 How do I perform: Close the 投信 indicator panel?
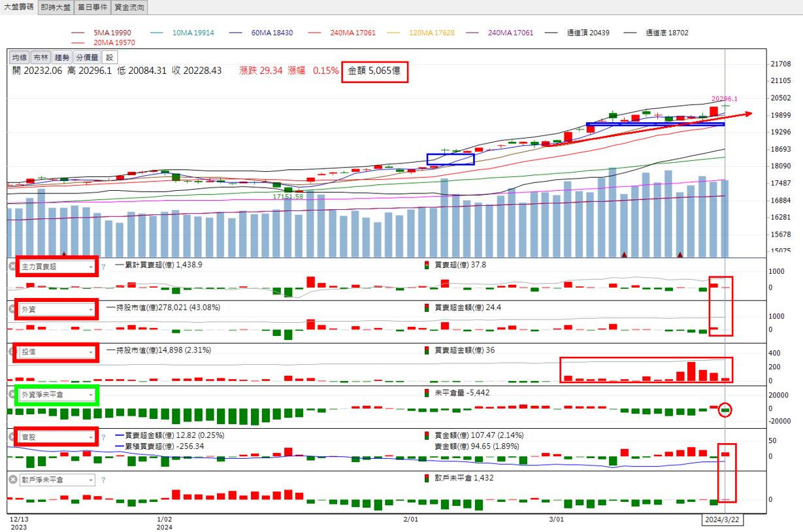point(12,352)
